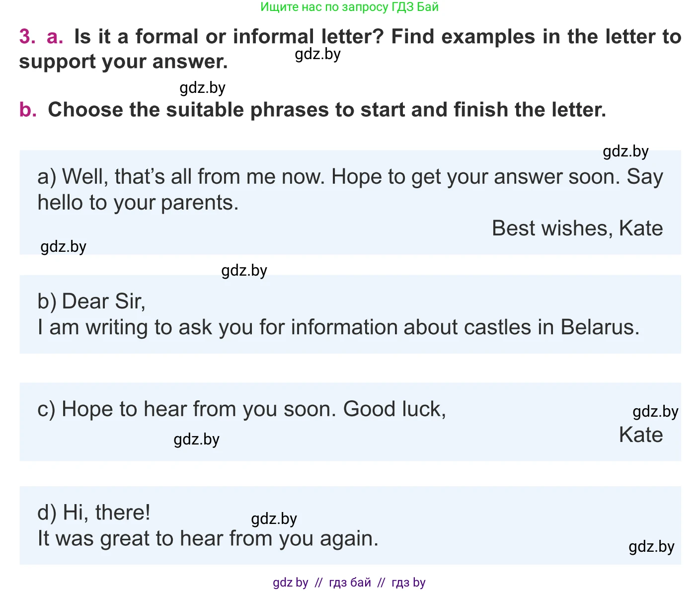Open the "gdz by" footer link

coord(290,583)
